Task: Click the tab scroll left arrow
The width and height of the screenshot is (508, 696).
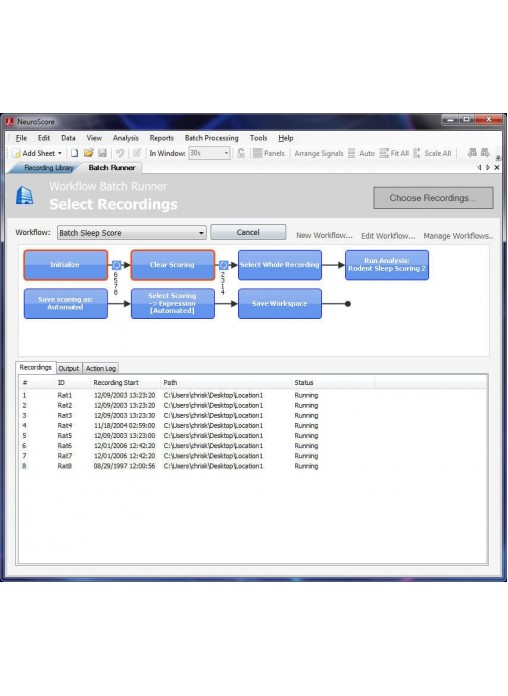Action: [480, 167]
